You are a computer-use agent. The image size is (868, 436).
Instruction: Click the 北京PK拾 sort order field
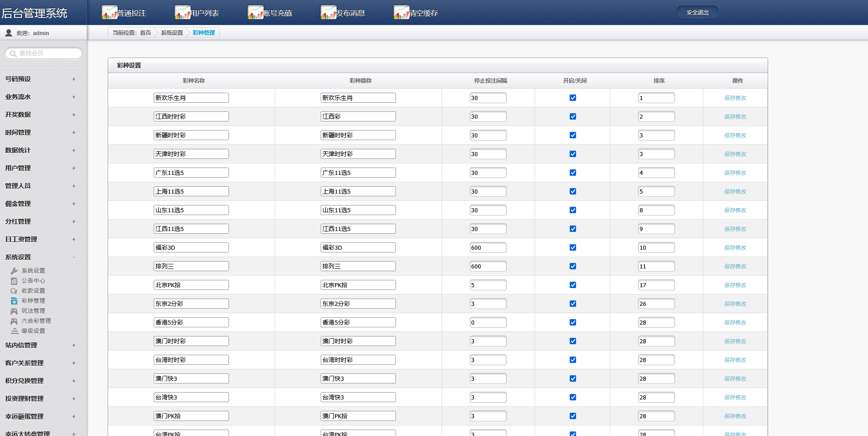click(x=656, y=285)
